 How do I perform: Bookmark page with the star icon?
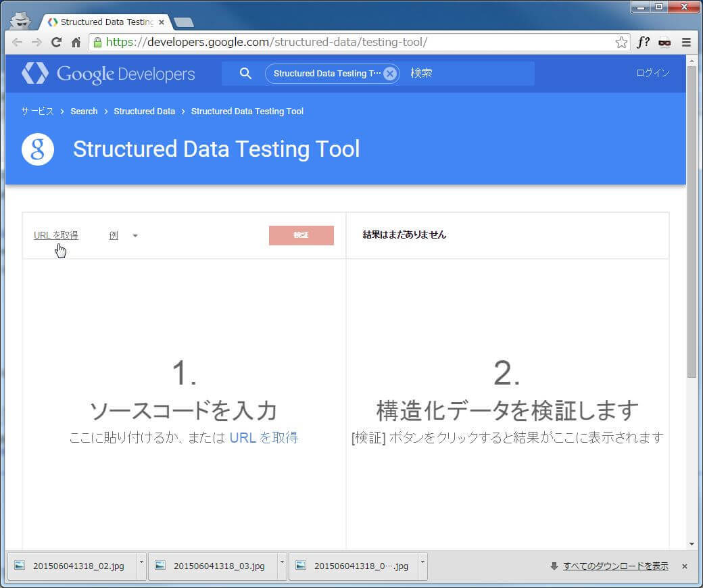pos(621,42)
